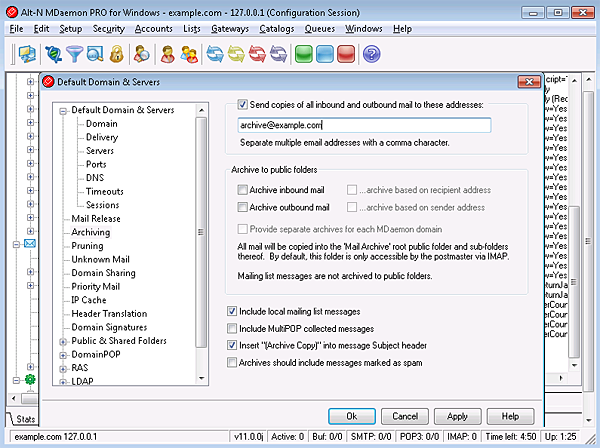
Task: Expand the 'DomainPOP' tree node
Action: [x=63, y=355]
